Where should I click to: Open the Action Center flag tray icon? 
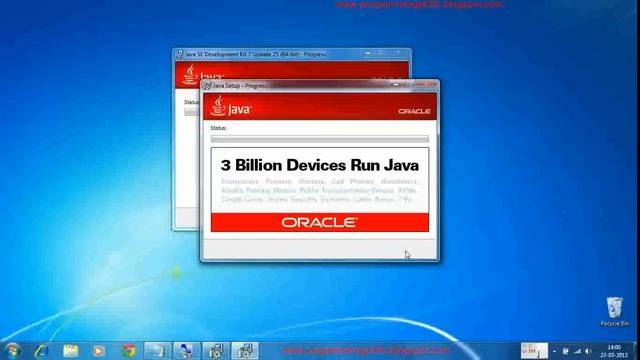pos(566,351)
